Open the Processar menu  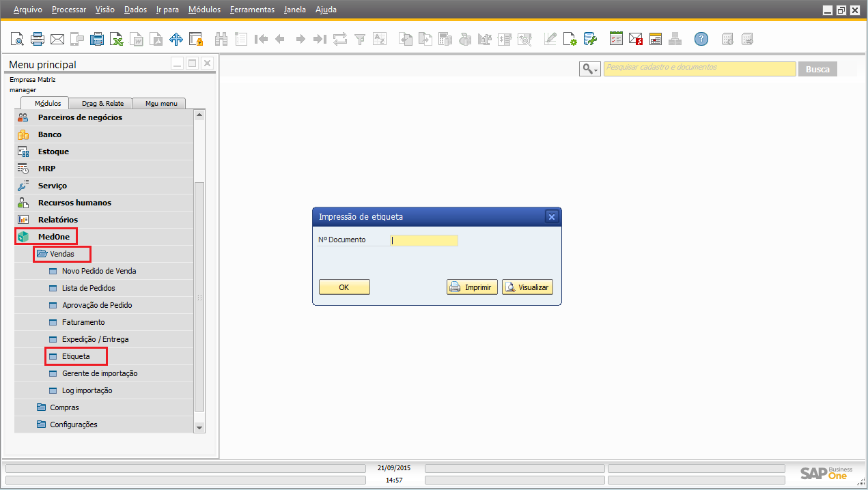click(69, 10)
